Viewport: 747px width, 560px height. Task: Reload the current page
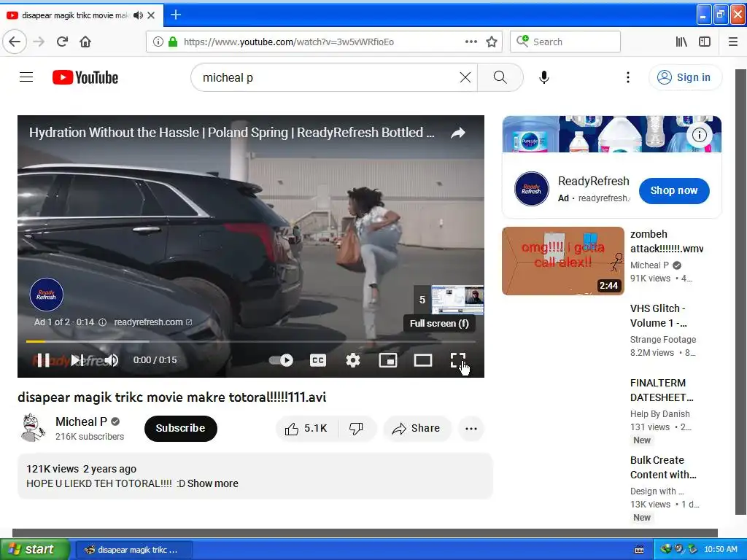coord(62,42)
